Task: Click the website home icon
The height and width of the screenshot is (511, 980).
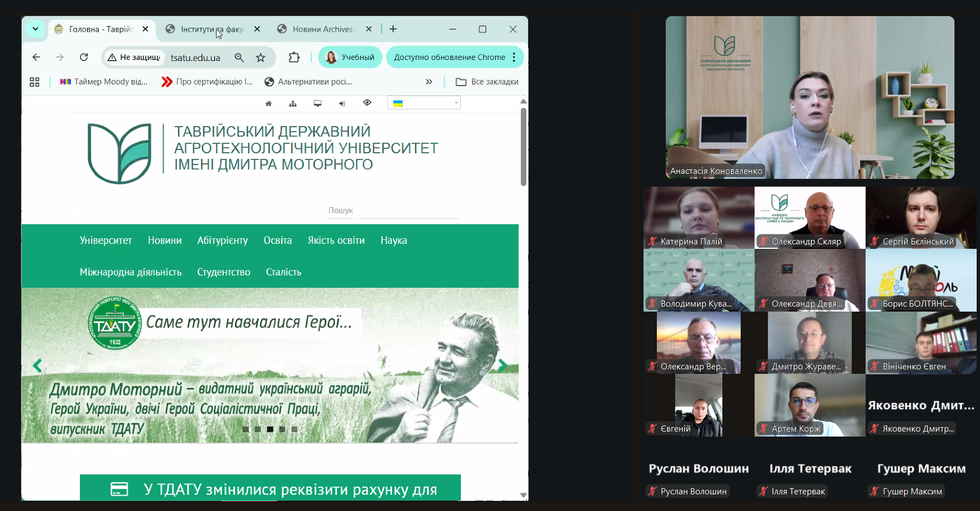Action: [269, 104]
